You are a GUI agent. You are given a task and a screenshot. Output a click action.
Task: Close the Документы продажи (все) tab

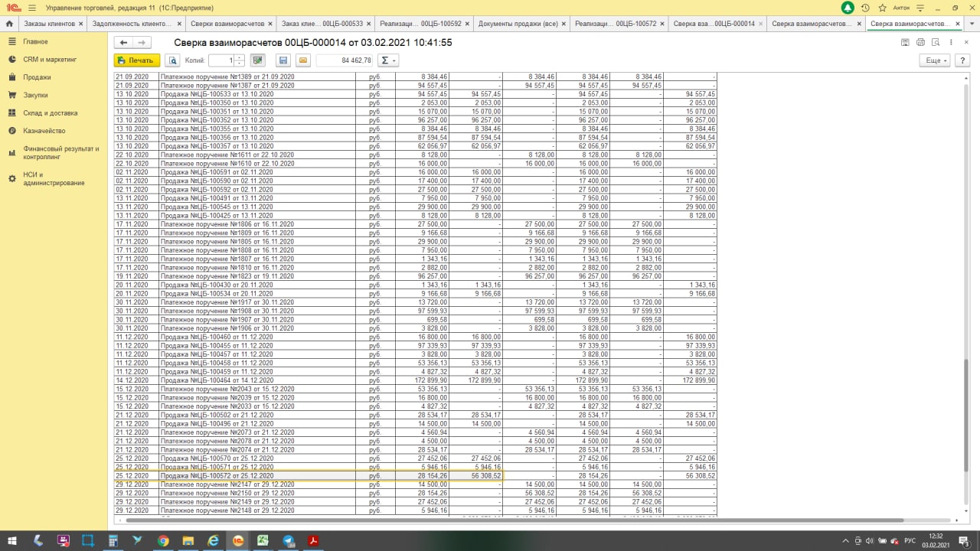(x=564, y=24)
